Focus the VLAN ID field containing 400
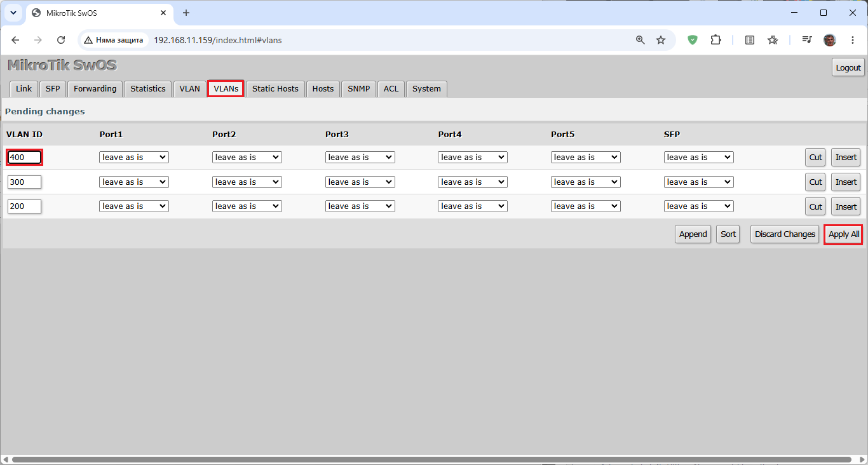 pos(24,158)
